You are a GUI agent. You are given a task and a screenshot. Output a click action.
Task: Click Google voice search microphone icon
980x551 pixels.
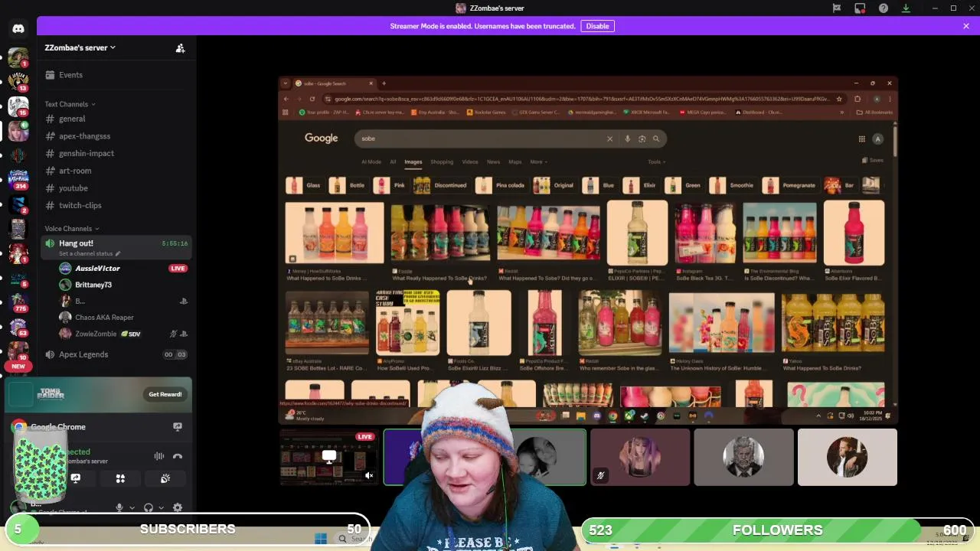[627, 139]
